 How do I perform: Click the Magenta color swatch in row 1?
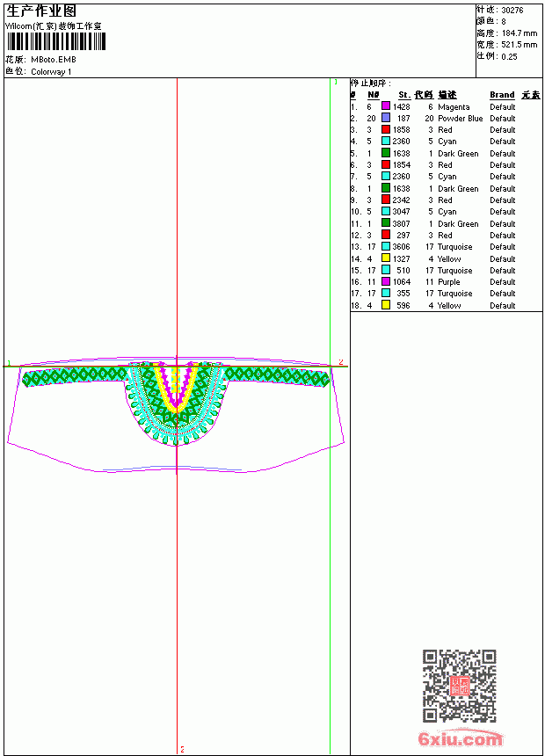click(386, 106)
